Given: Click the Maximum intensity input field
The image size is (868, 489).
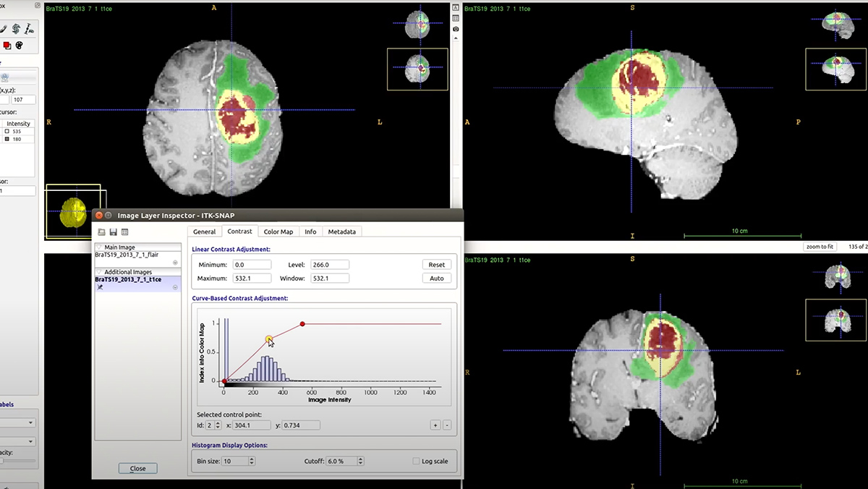Looking at the screenshot, I should pyautogui.click(x=252, y=278).
